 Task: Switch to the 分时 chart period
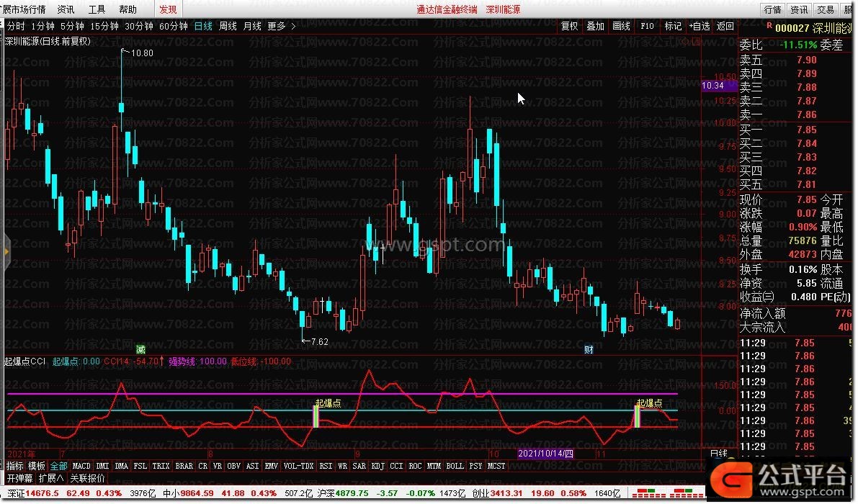pyautogui.click(x=16, y=26)
